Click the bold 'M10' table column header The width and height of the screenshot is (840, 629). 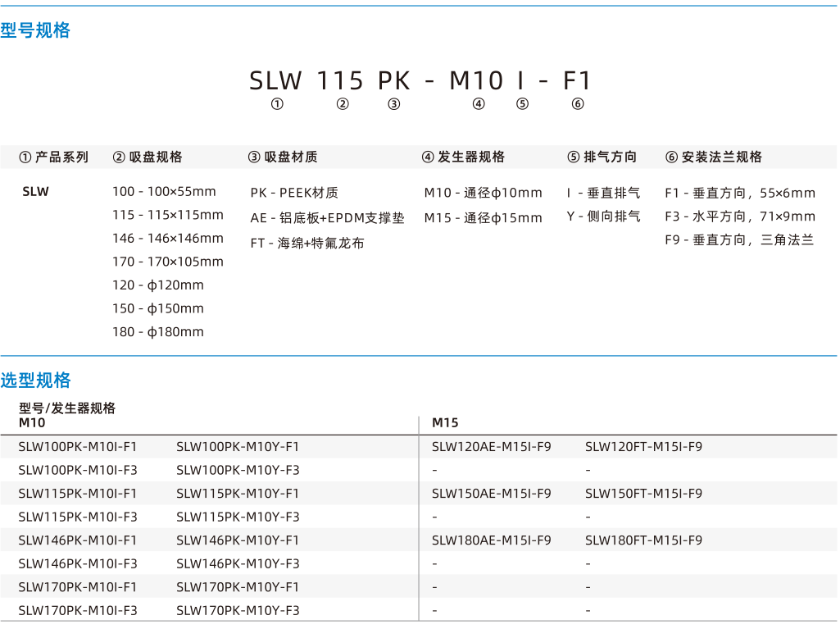[x=32, y=422]
